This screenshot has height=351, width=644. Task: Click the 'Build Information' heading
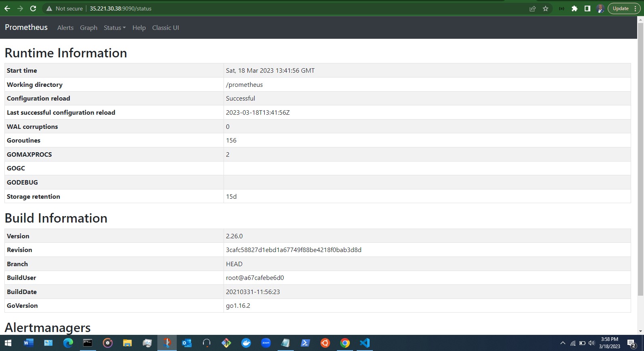pos(56,218)
